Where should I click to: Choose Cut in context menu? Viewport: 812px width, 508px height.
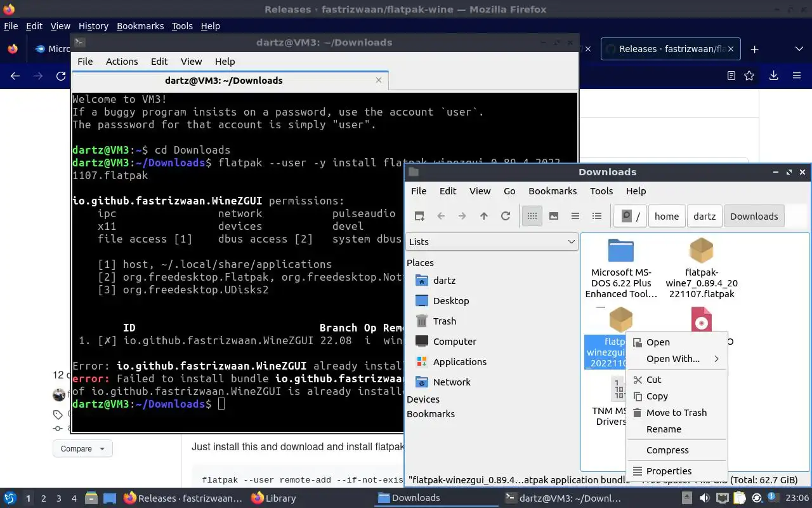click(676, 380)
